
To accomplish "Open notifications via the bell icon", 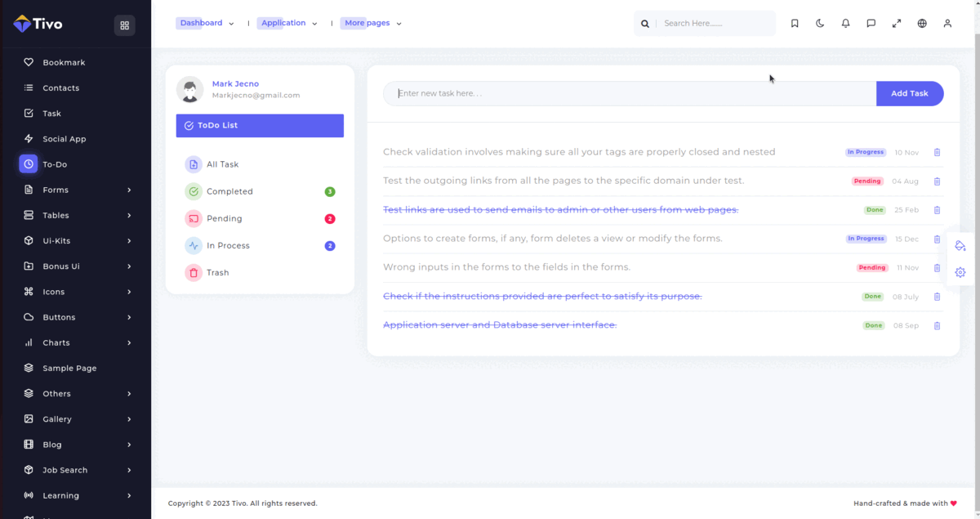I will pyautogui.click(x=845, y=24).
